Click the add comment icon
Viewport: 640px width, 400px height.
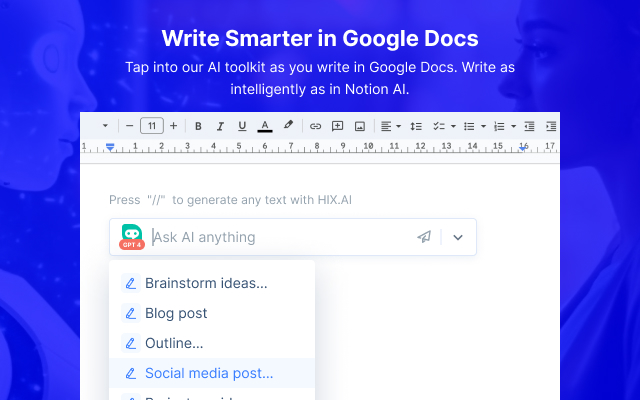337,126
